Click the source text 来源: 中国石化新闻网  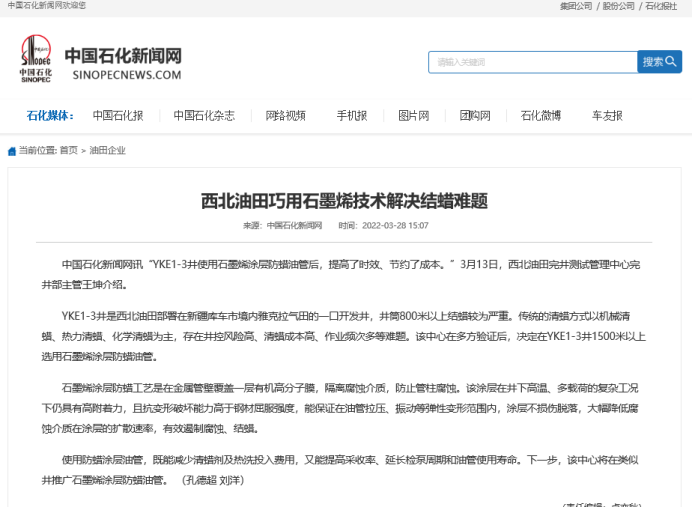click(x=282, y=225)
